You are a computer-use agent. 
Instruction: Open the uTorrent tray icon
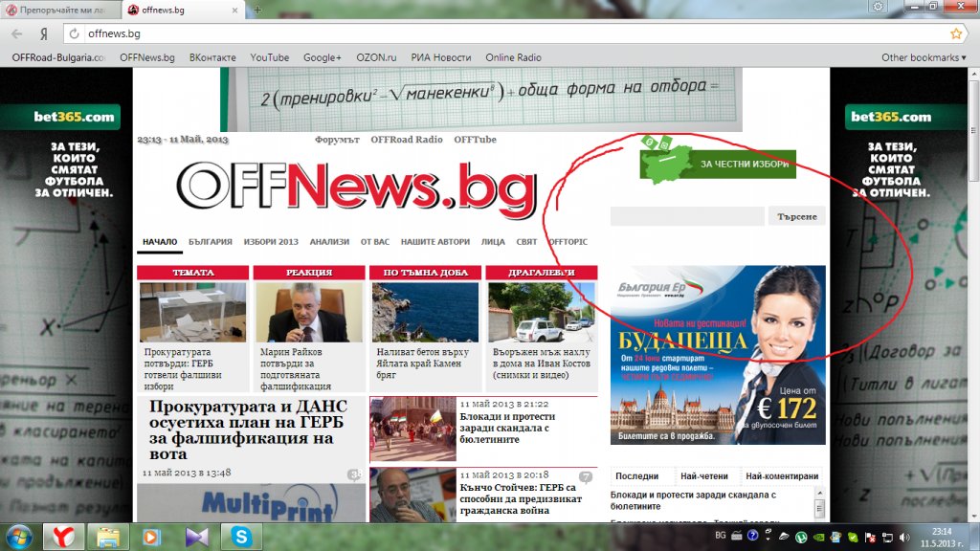pyautogui.click(x=801, y=538)
